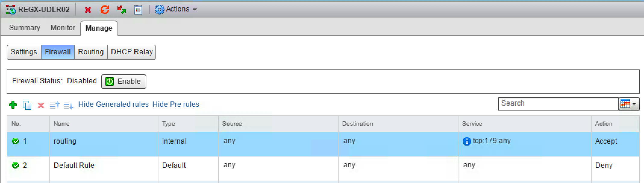Click the orange refresh arrows icon
Screen dimensions: 644x183
pyautogui.click(x=105, y=10)
